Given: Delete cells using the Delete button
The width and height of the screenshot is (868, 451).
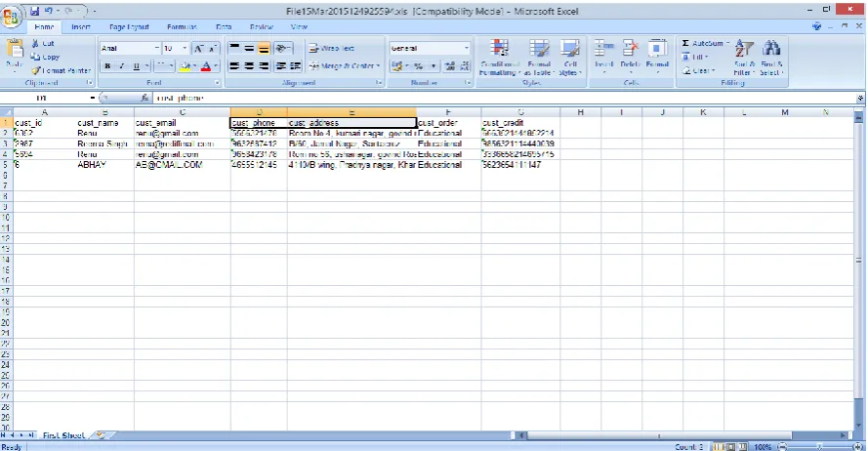Looking at the screenshot, I should point(630,58).
